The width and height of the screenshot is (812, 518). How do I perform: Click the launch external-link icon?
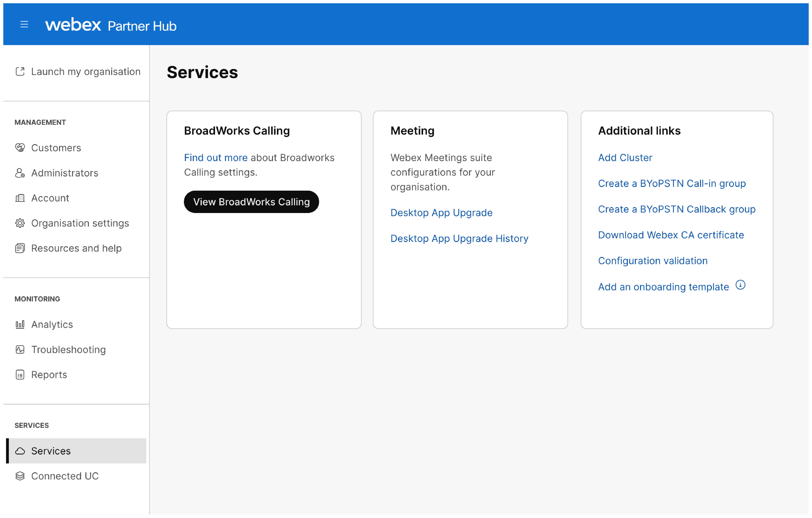pos(20,72)
